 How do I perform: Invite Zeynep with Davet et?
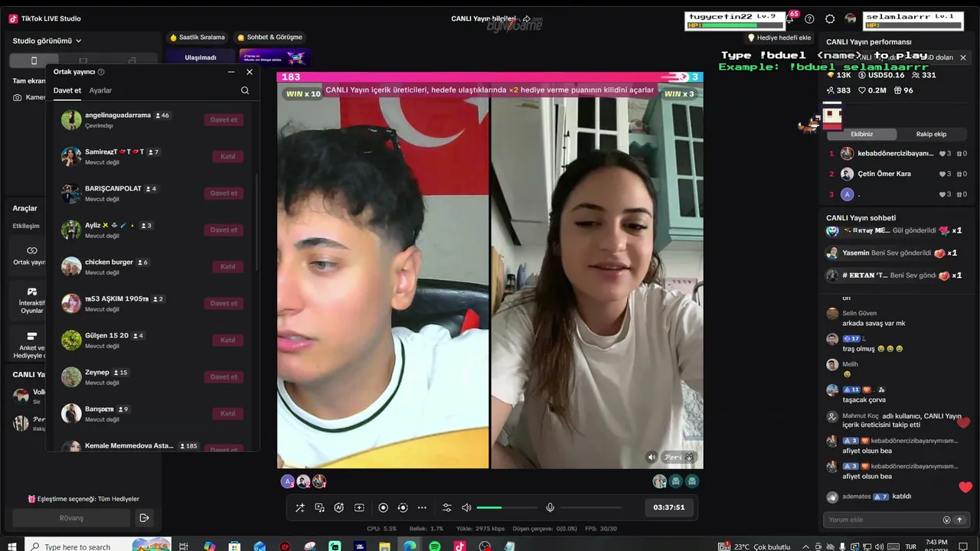pyautogui.click(x=224, y=377)
